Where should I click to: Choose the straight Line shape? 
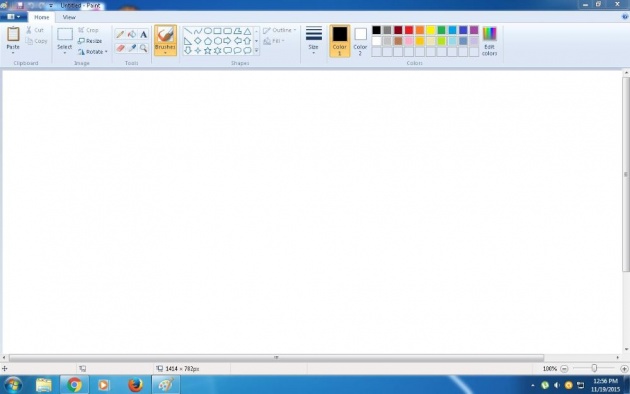tap(188, 31)
